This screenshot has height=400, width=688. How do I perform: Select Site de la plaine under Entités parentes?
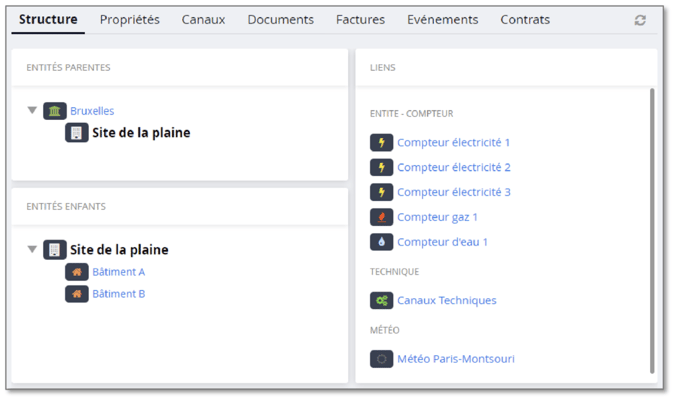tap(140, 132)
